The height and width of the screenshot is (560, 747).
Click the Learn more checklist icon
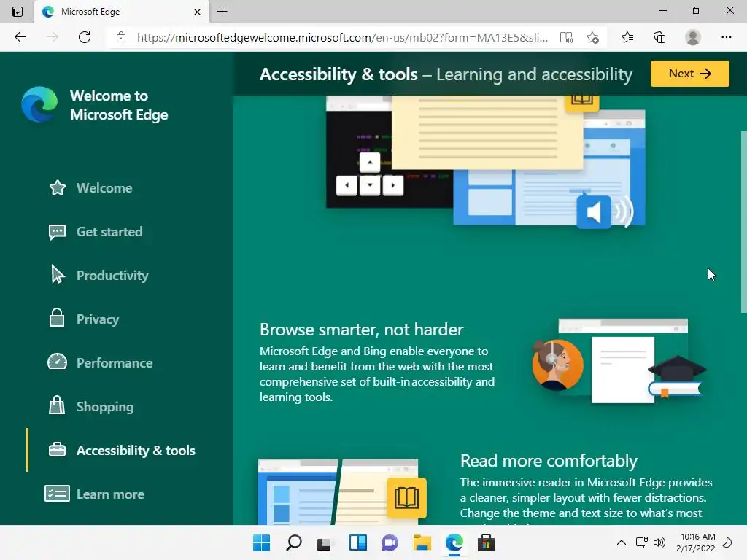tap(57, 494)
